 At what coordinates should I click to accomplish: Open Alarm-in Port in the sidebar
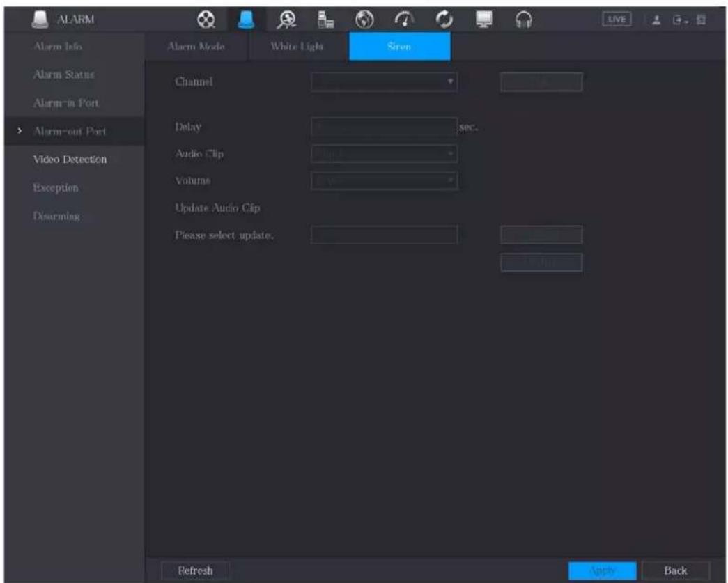click(x=66, y=103)
